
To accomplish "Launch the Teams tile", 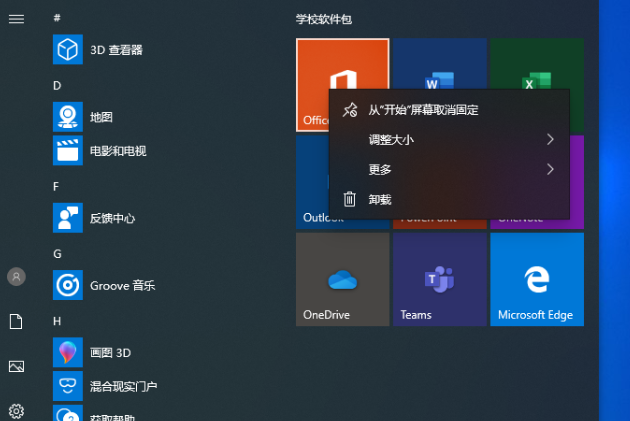I will click(x=440, y=280).
